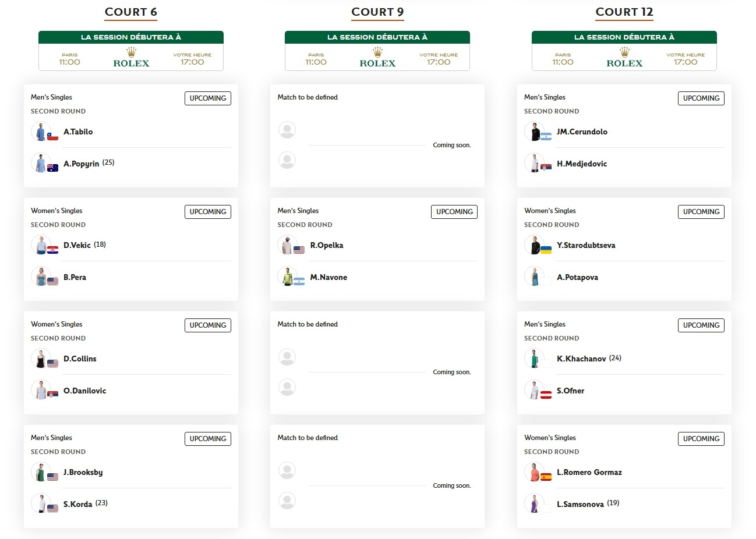Click UPCOMING badge on Romero Gormaz vs Samsonova match
This screenshot has width=756, height=539.
(701, 439)
